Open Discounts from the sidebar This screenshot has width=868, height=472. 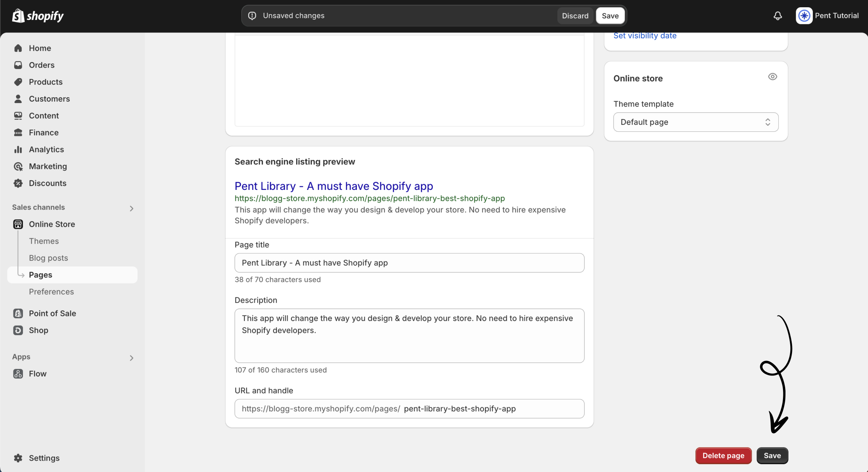pyautogui.click(x=48, y=183)
